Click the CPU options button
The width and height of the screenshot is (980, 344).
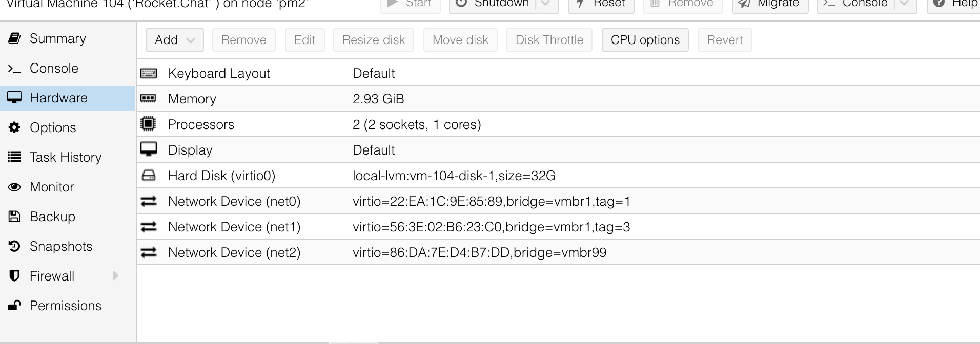[x=645, y=39]
